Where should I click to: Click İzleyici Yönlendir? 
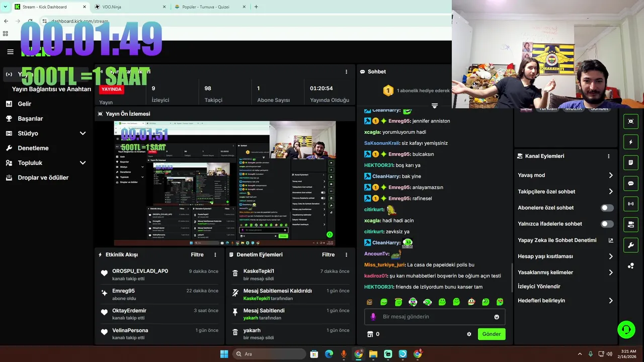coord(539,287)
